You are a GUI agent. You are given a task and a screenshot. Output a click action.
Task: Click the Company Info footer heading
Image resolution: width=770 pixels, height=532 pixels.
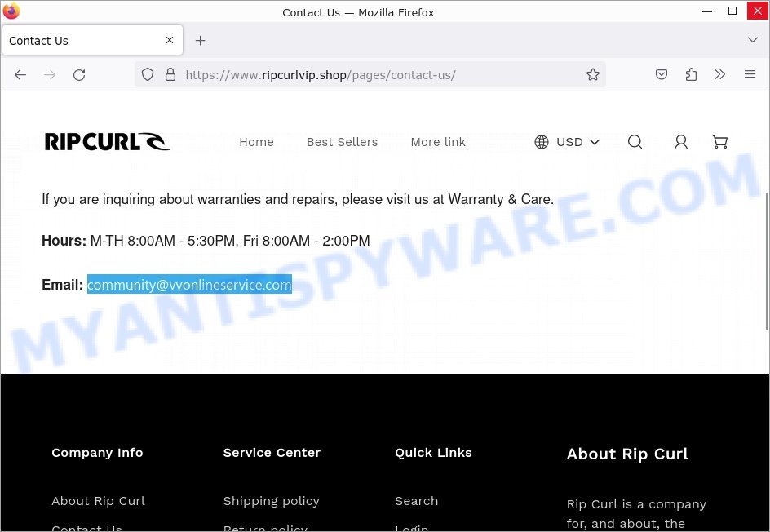pos(97,452)
